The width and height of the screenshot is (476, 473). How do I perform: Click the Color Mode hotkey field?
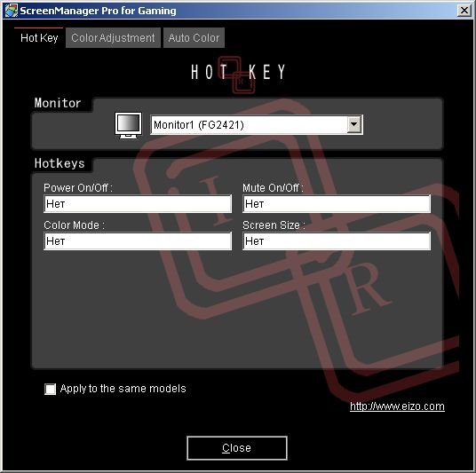coord(138,240)
